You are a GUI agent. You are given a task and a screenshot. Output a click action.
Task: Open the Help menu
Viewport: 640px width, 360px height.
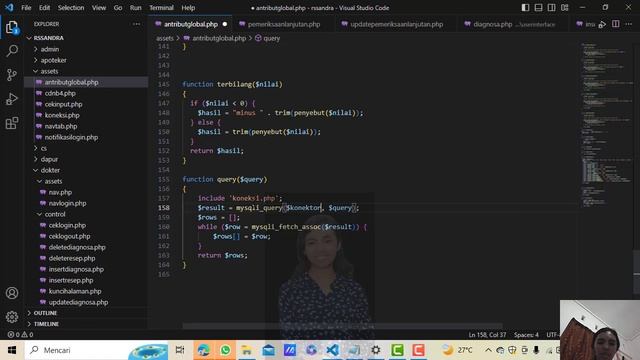(188, 8)
